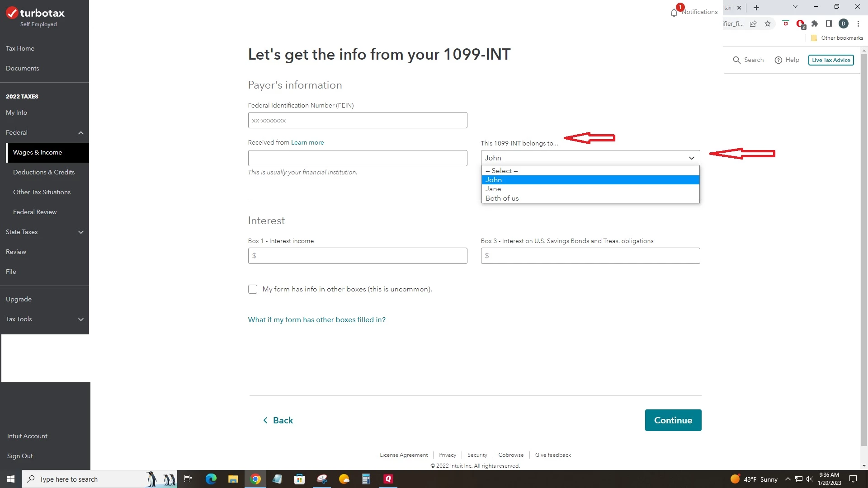Check 'My form has info in other boxes'
The height and width of the screenshot is (488, 868).
pyautogui.click(x=253, y=289)
